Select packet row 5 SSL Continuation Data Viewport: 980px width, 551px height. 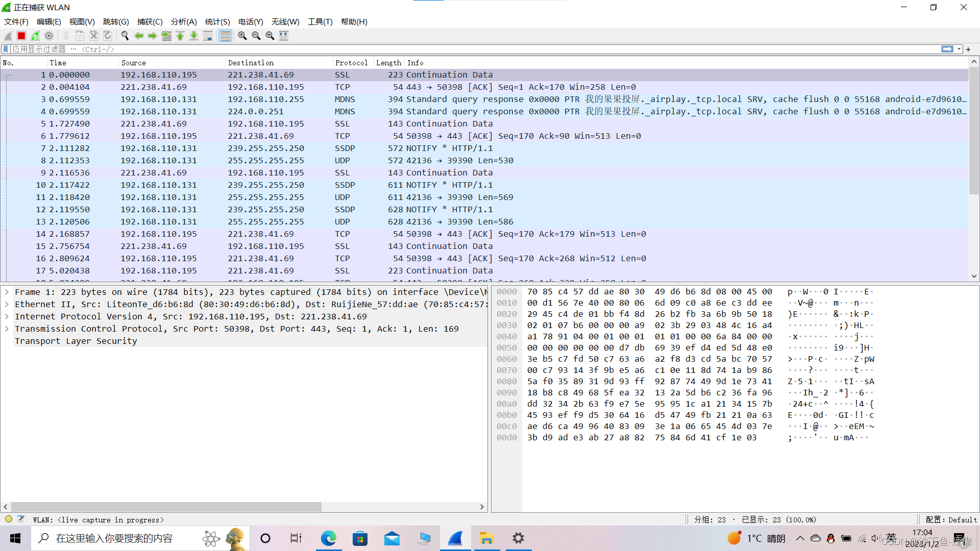point(269,124)
